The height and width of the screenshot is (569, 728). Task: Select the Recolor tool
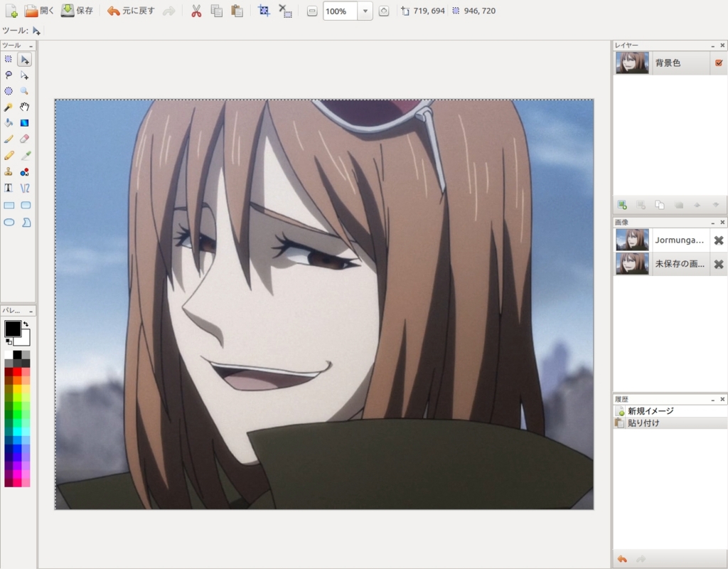coord(25,172)
